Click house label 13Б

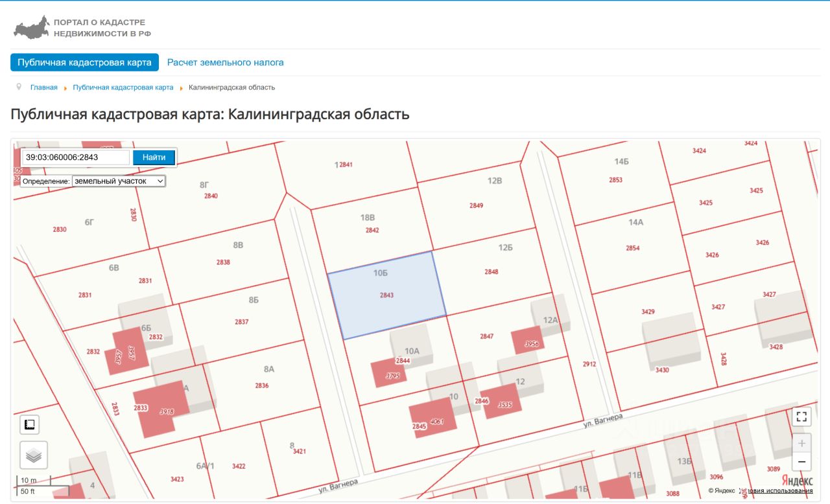(685, 461)
